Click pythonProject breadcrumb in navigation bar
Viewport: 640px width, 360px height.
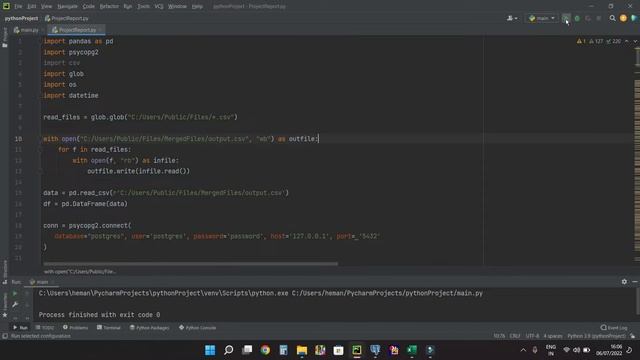[21, 18]
